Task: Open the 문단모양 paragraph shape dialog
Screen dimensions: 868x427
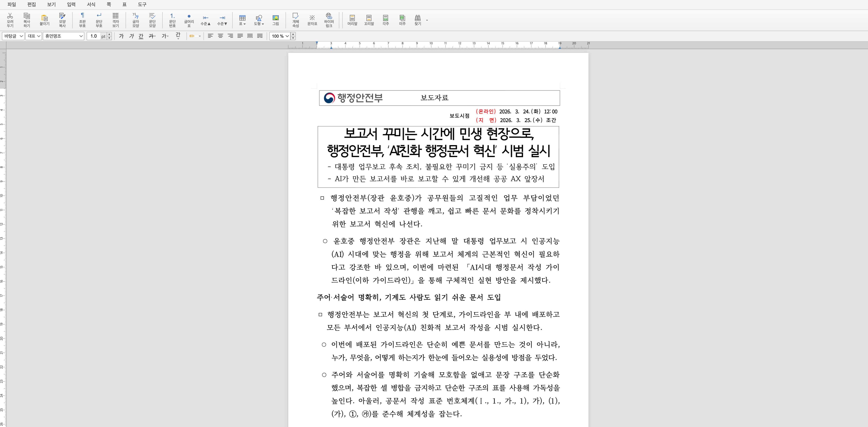Action: click(x=152, y=20)
